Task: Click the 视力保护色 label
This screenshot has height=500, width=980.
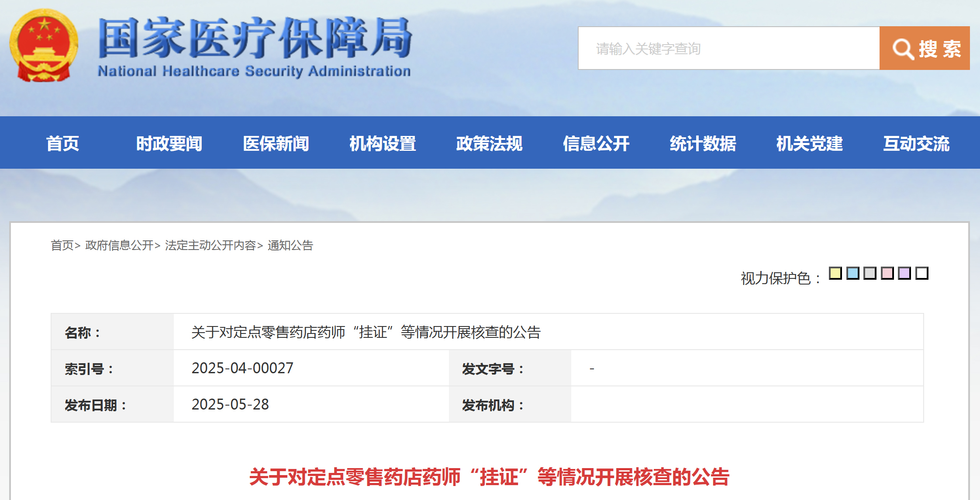Action: pos(781,278)
